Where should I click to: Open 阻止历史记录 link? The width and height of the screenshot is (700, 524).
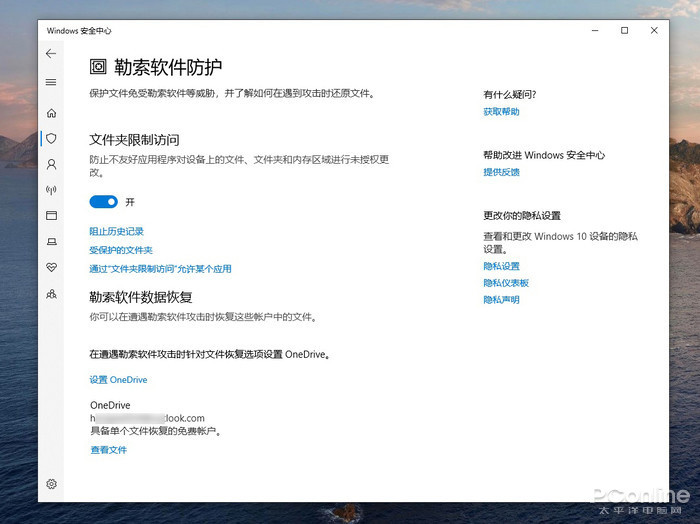[117, 231]
